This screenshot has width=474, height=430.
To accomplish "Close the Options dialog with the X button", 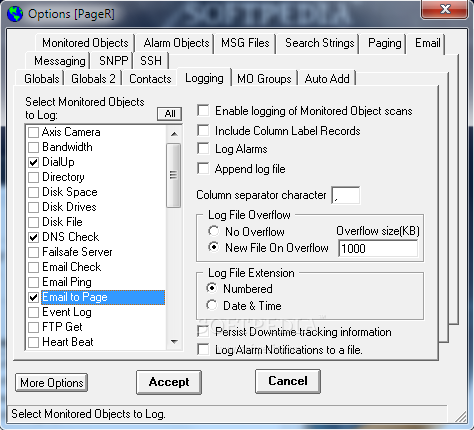I will [445, 9].
